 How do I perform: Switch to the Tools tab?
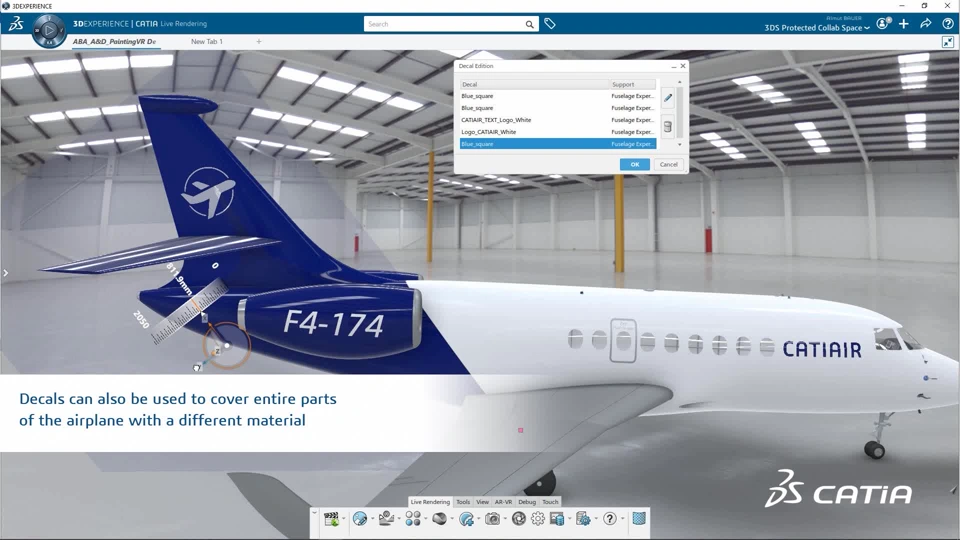(463, 502)
